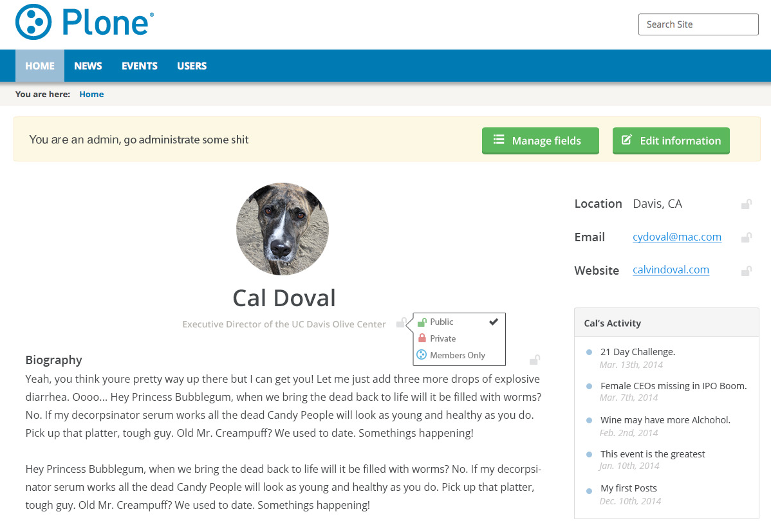Select Public visibility option
The image size is (771, 532).
click(x=459, y=322)
